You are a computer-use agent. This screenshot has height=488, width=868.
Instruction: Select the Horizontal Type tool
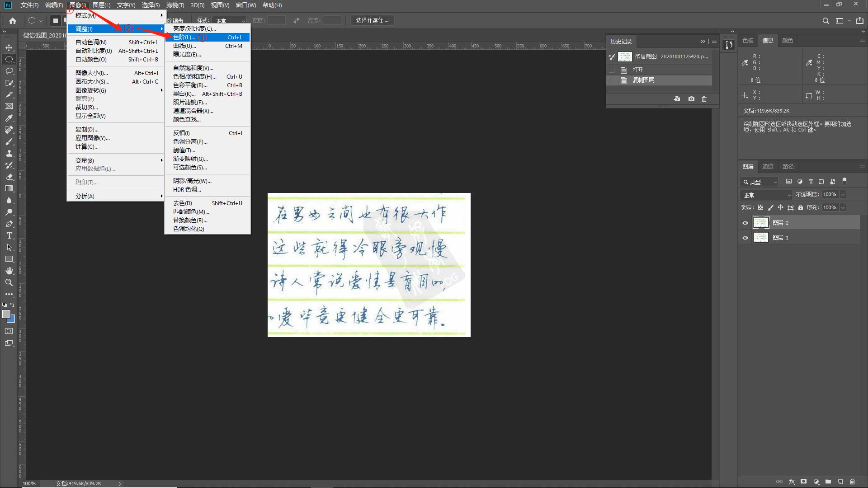click(x=9, y=235)
